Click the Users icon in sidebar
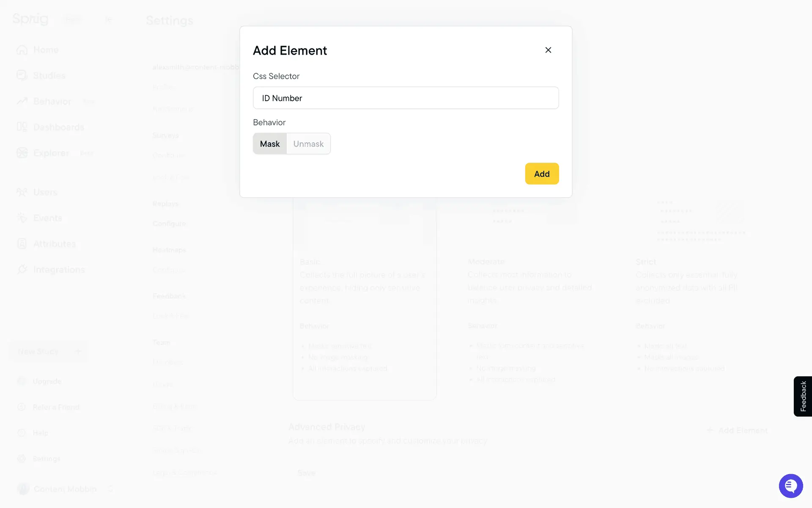Screen dimensions: 812x508 coord(22,192)
